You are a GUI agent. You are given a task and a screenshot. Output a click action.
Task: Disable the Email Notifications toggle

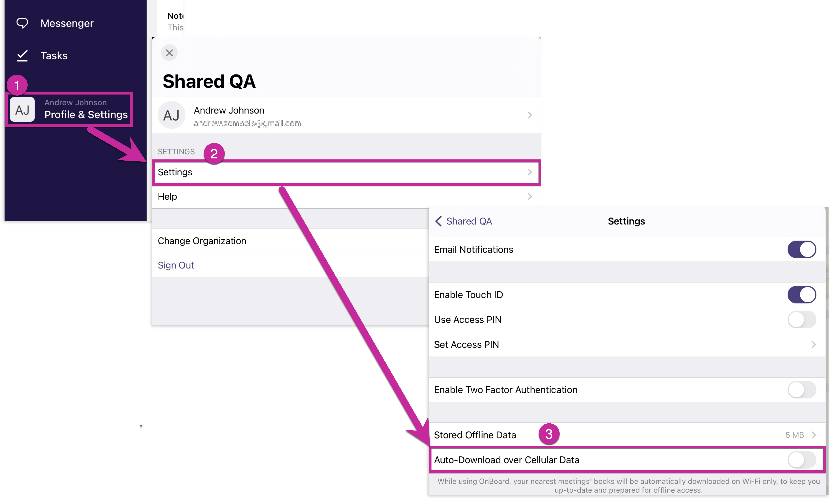(801, 250)
